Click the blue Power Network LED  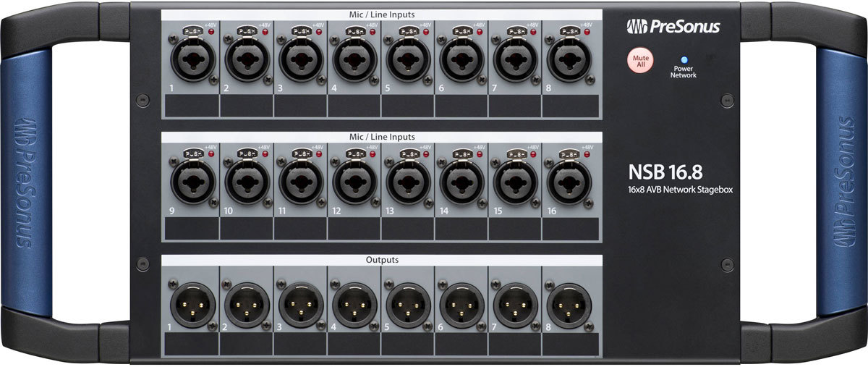(681, 60)
